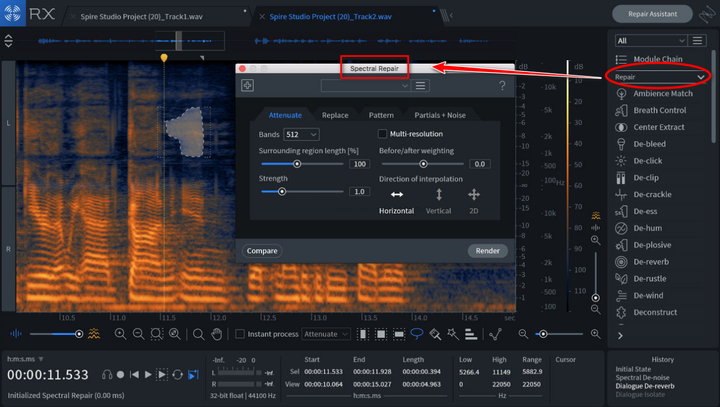The height and width of the screenshot is (407, 720).
Task: Open Spectral Repair help question mark
Action: pos(502,85)
